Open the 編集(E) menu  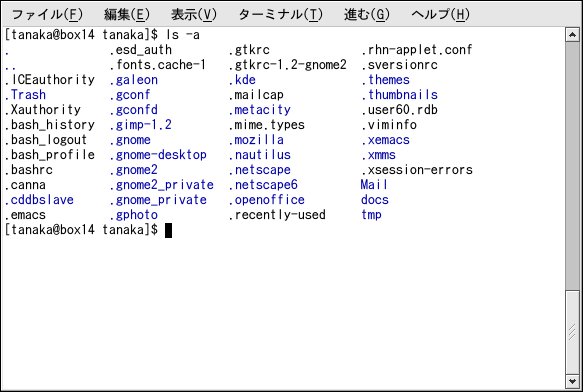point(127,15)
